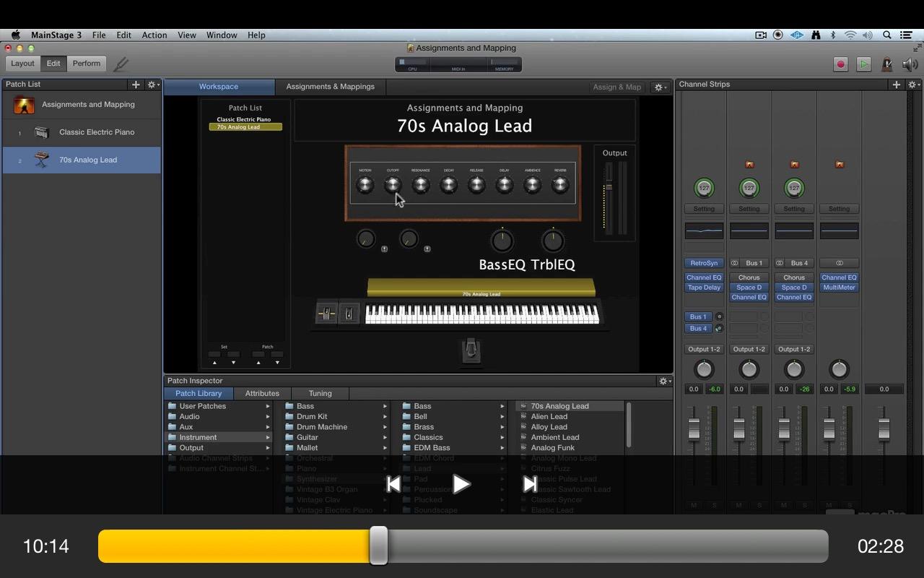Toggle the Tape Delay plug-in
The height and width of the screenshot is (578, 924).
pos(704,288)
